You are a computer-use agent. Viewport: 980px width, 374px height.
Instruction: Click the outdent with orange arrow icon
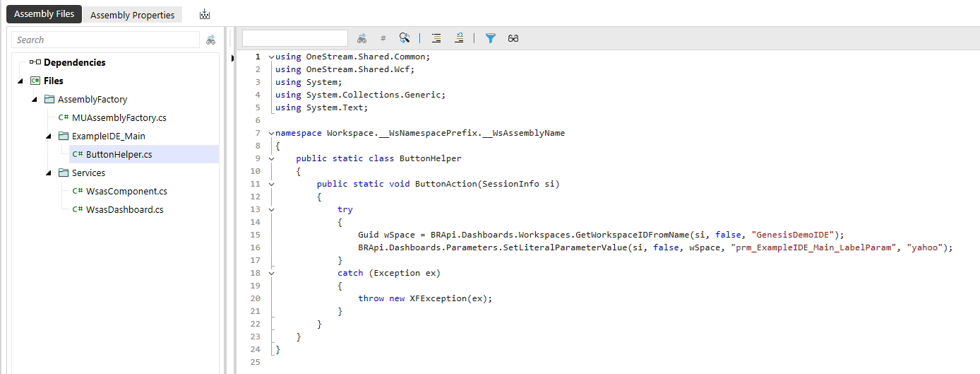459,38
